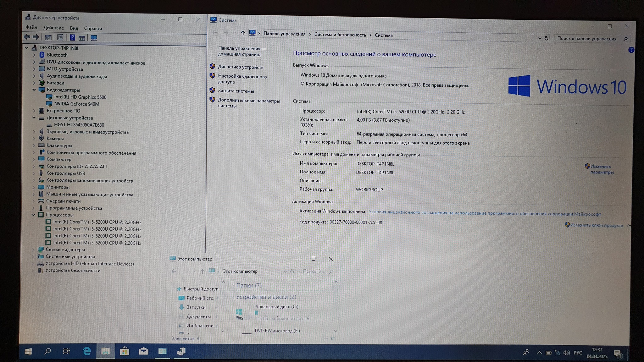Click the refresh button in System address bar
The width and height of the screenshot is (644, 362).
tap(547, 38)
